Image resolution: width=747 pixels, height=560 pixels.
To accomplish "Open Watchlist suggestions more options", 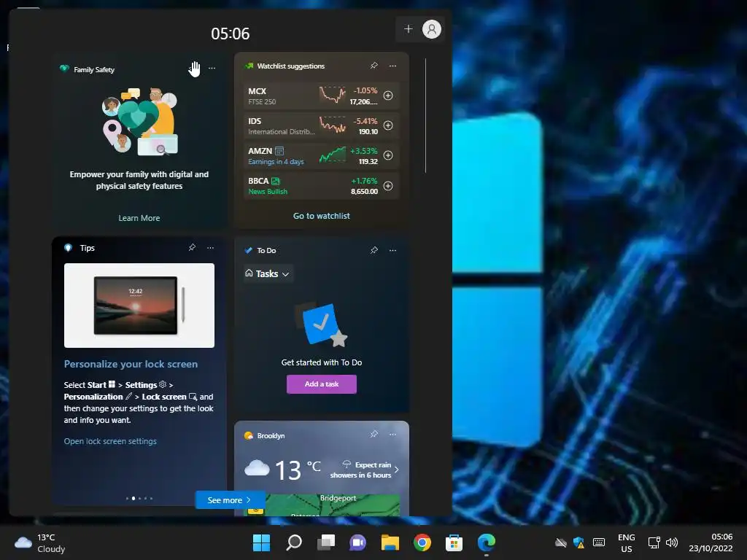I will (x=392, y=66).
